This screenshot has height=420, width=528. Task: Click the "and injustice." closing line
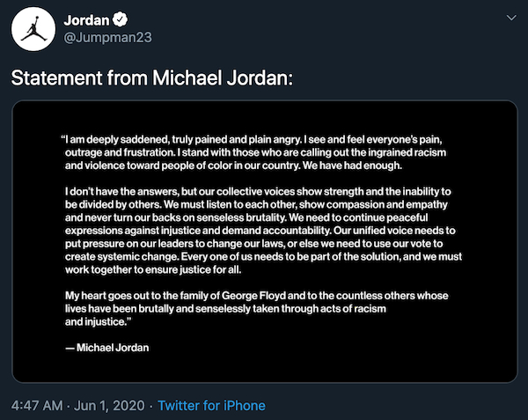(x=96, y=321)
